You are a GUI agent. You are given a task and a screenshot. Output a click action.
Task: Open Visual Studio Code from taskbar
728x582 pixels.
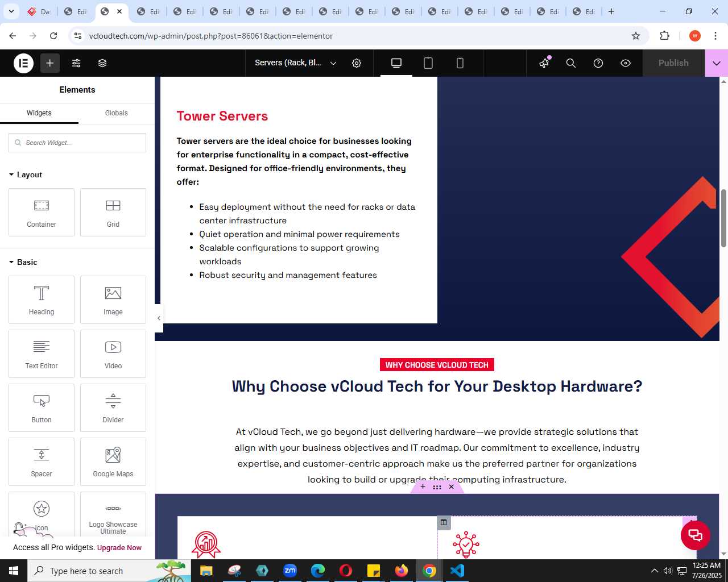point(457,571)
